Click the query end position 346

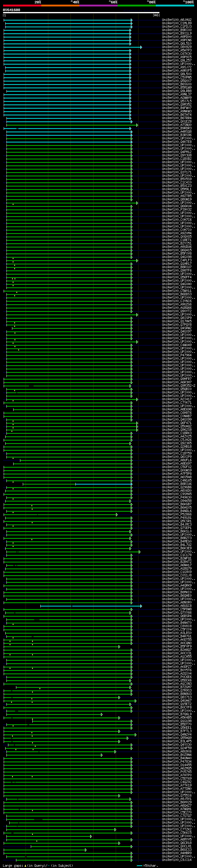pyautogui.click(x=155, y=15)
